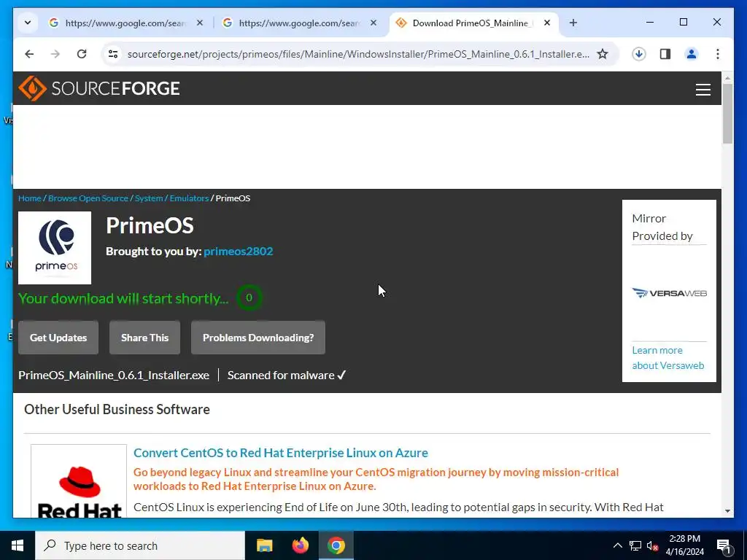The width and height of the screenshot is (747, 560).
Task: Open the taskbar clock and date
Action: click(x=684, y=545)
